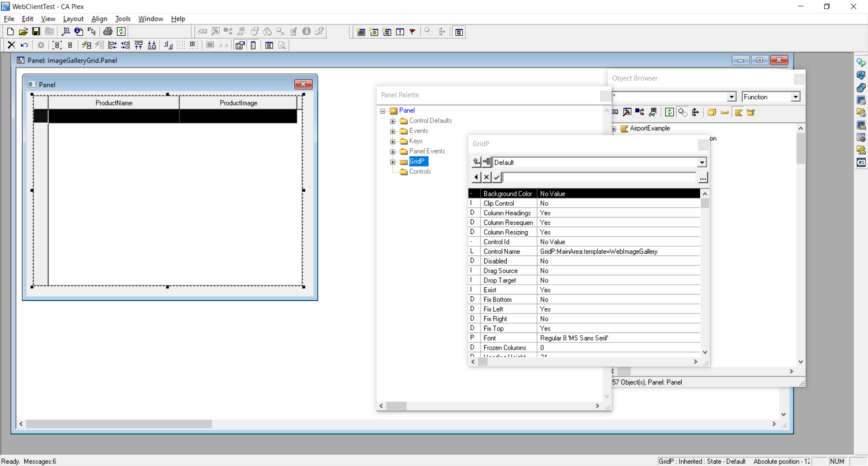Click the Undo arrow toolbar icon
868x466 pixels.
coord(24,45)
